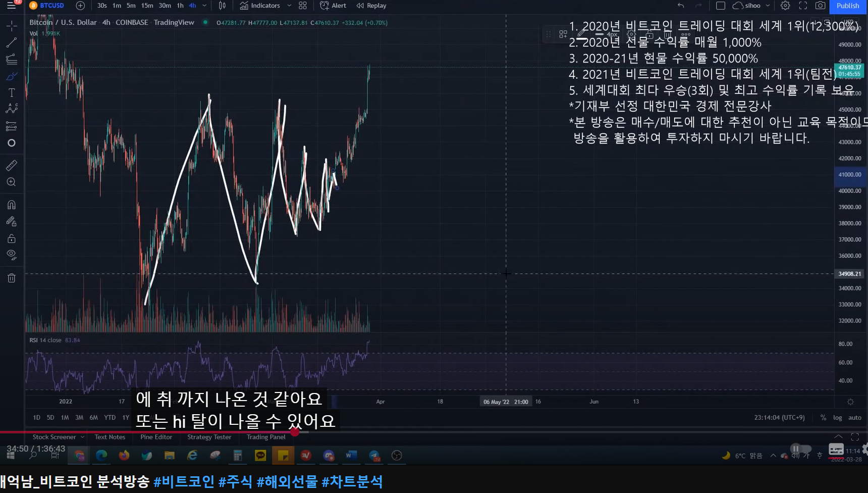
Task: Select the crosshair cursor tool
Action: coord(12,25)
